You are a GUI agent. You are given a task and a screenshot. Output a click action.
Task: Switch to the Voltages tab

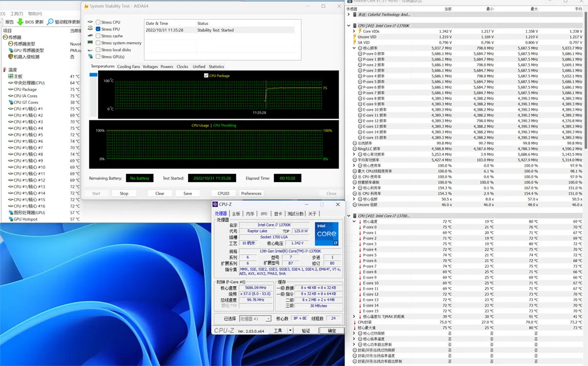pos(150,67)
